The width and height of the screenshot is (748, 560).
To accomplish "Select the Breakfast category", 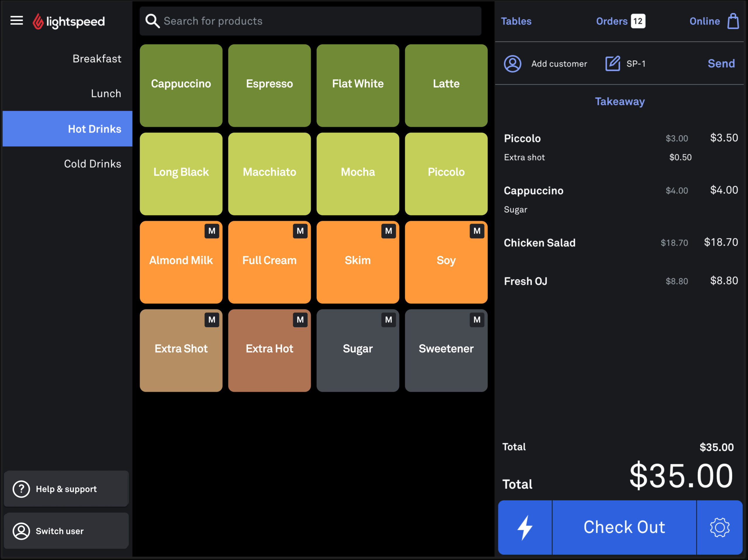I will point(97,58).
